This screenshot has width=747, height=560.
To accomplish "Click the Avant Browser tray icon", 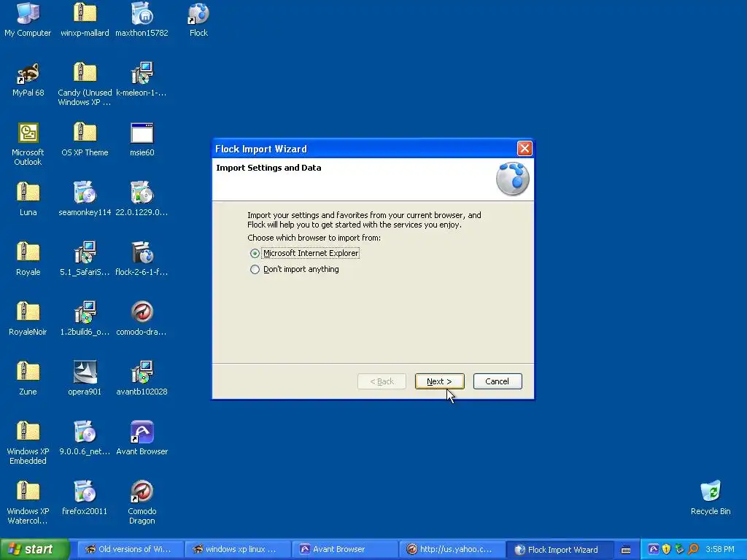I will pos(654,549).
